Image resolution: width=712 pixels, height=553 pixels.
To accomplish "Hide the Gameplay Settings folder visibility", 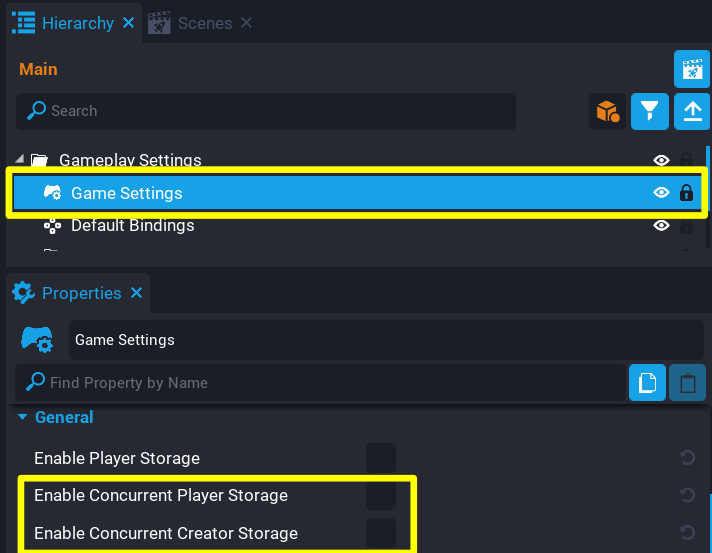I will tap(661, 160).
